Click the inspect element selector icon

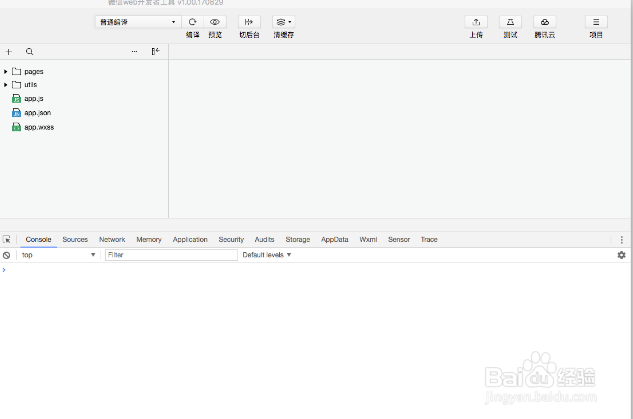7,239
